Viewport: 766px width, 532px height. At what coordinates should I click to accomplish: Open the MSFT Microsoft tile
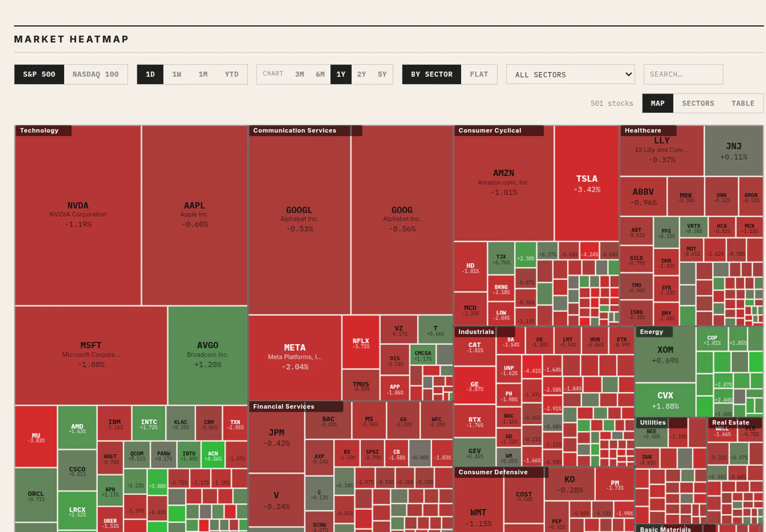tap(91, 355)
